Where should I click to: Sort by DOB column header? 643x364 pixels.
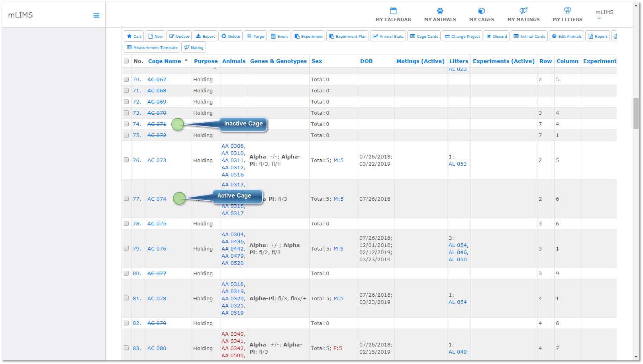click(x=367, y=61)
